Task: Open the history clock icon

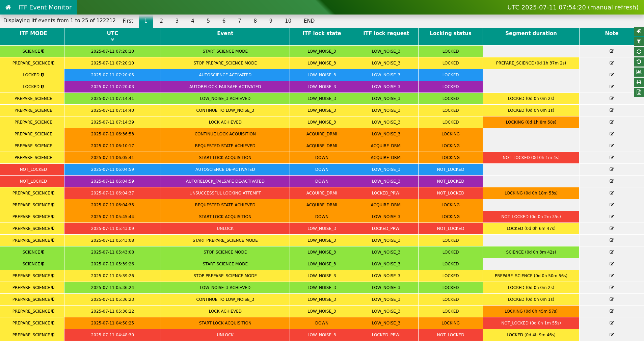Action: (639, 62)
